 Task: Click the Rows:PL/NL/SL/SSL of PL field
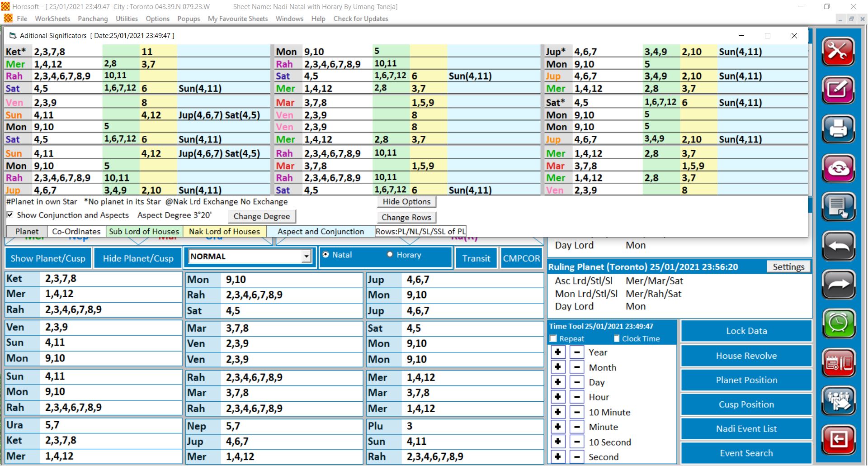click(x=420, y=231)
